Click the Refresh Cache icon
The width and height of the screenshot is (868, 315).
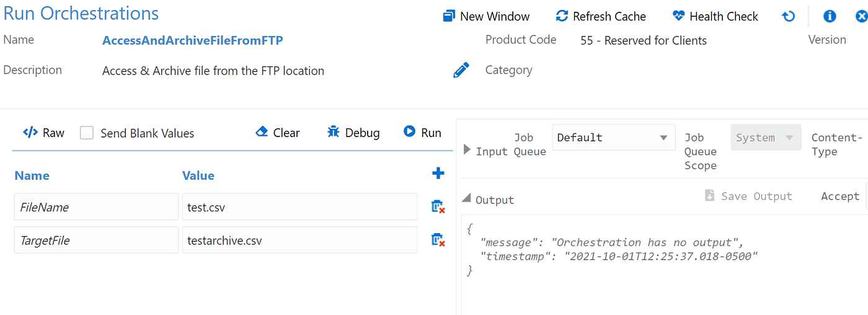point(562,16)
